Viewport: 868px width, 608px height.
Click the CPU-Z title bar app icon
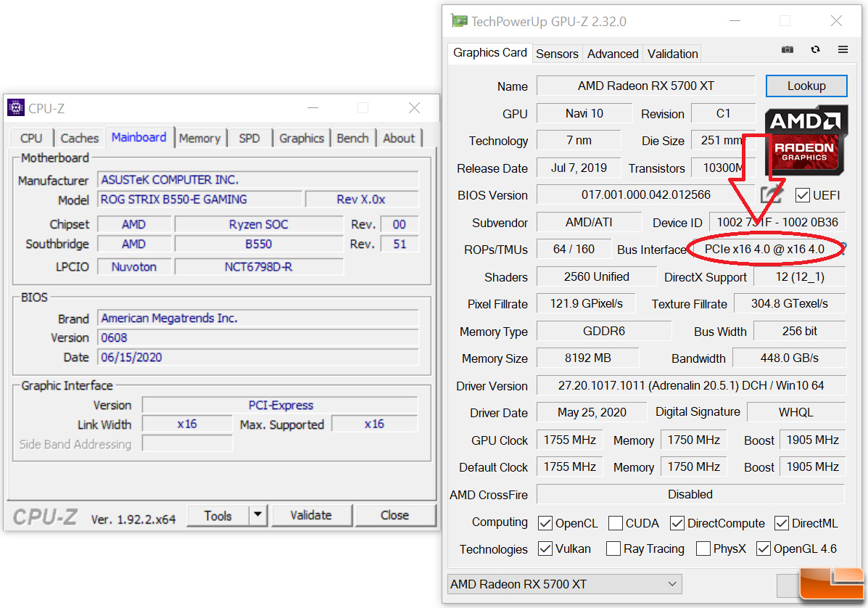pyautogui.click(x=15, y=107)
